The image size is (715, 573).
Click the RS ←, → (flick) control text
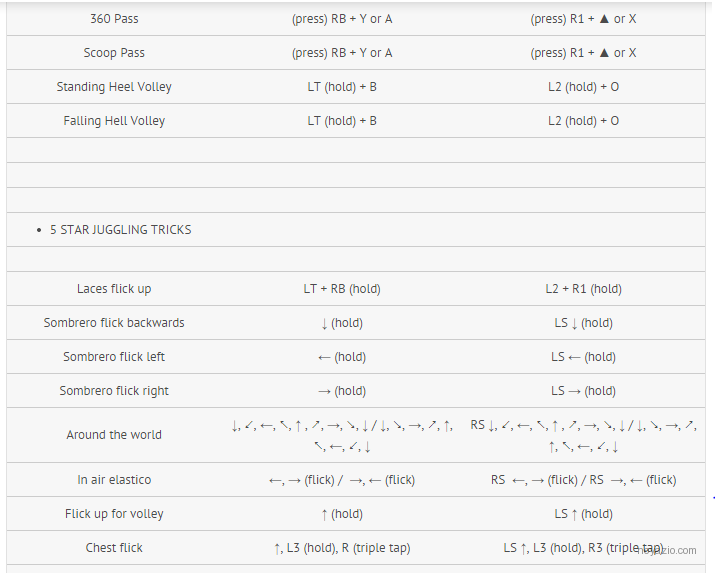pyautogui.click(x=534, y=480)
